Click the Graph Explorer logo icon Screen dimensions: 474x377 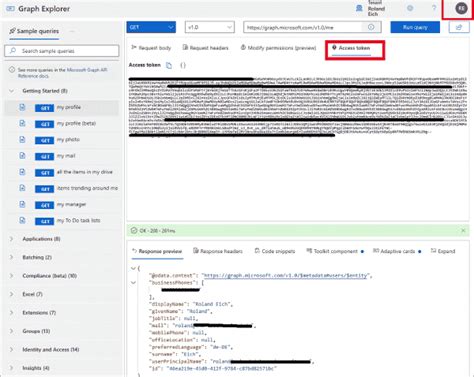click(10, 9)
